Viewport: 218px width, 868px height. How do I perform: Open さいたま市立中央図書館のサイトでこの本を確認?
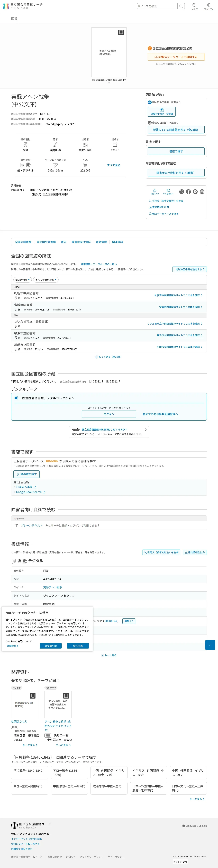(x=175, y=324)
